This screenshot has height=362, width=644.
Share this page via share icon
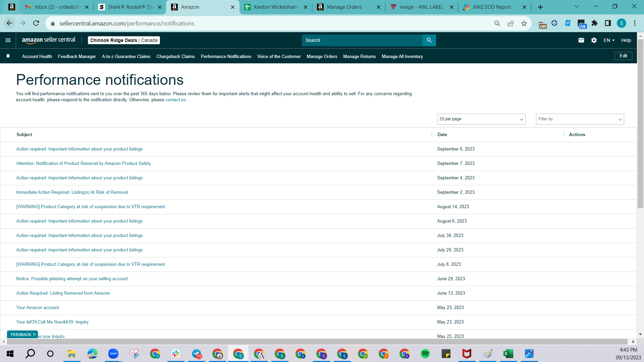click(x=511, y=23)
